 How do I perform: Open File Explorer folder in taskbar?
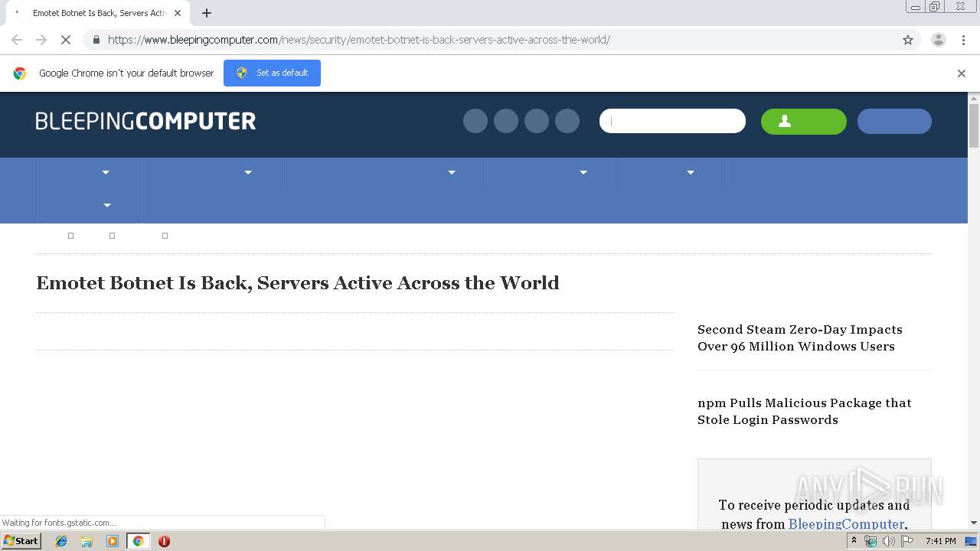(x=87, y=541)
